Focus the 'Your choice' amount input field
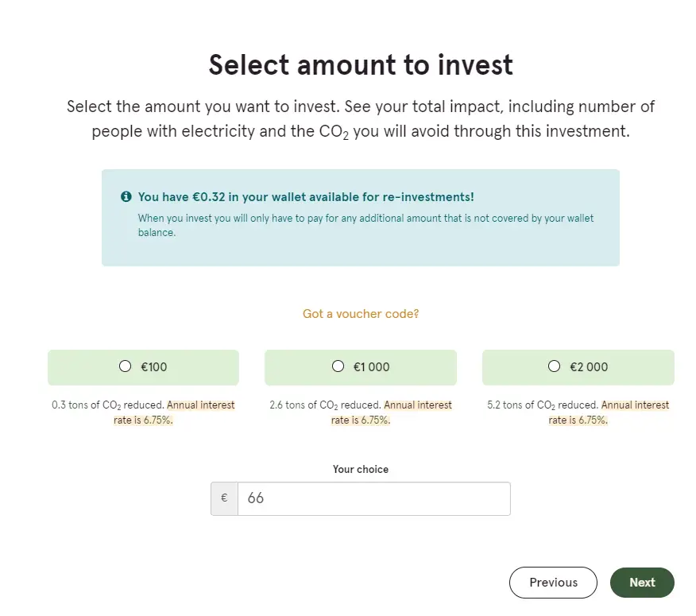 pos(373,498)
